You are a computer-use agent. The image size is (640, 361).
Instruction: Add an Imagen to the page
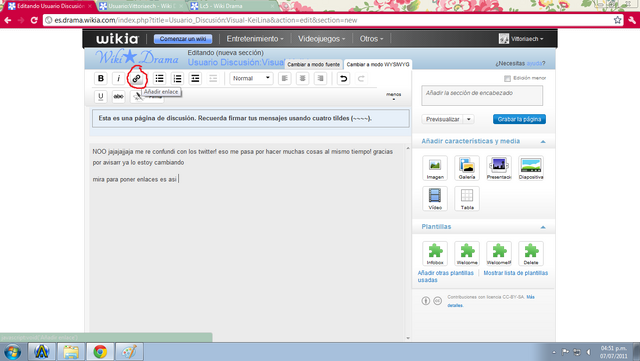pos(435,168)
